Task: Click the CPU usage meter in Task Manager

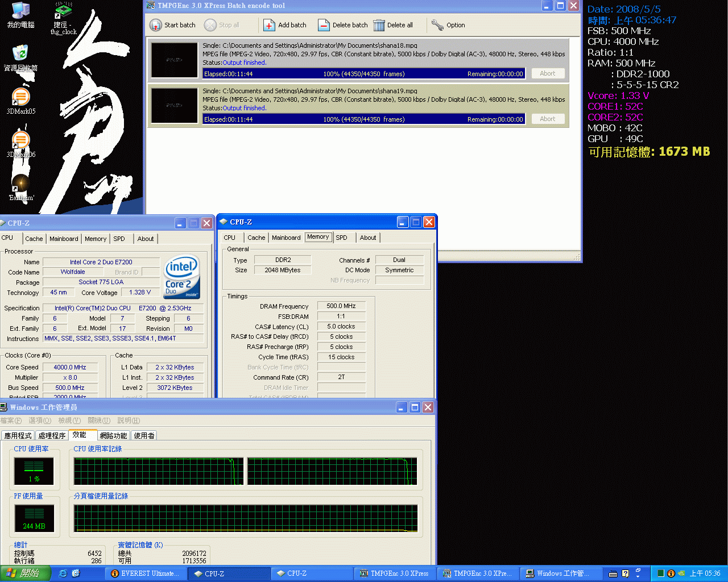Action: click(x=34, y=471)
